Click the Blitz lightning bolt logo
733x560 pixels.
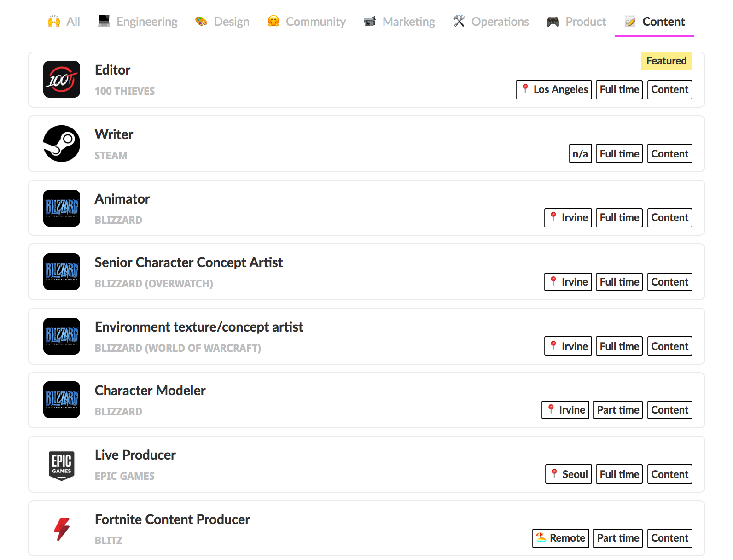click(62, 529)
